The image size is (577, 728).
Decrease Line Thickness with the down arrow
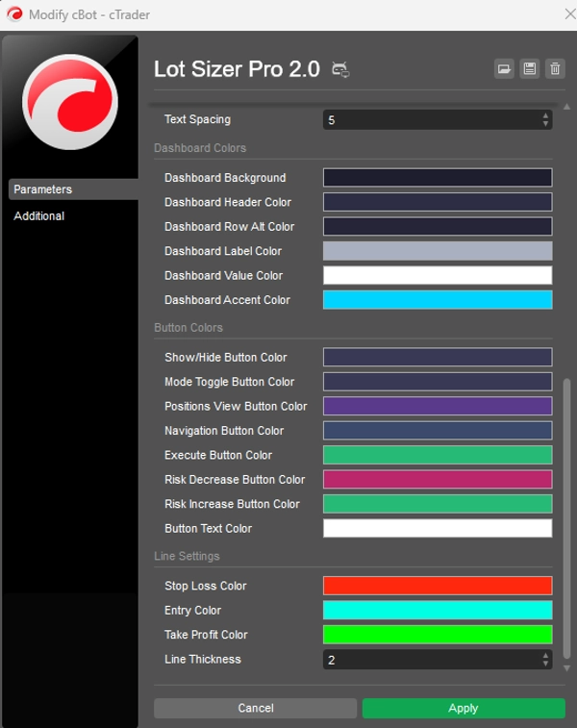tap(545, 664)
